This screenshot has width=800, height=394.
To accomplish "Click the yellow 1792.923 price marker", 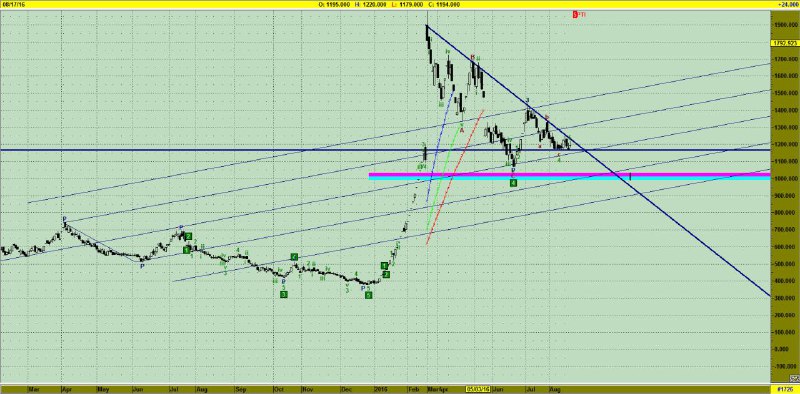I will pyautogui.click(x=785, y=43).
